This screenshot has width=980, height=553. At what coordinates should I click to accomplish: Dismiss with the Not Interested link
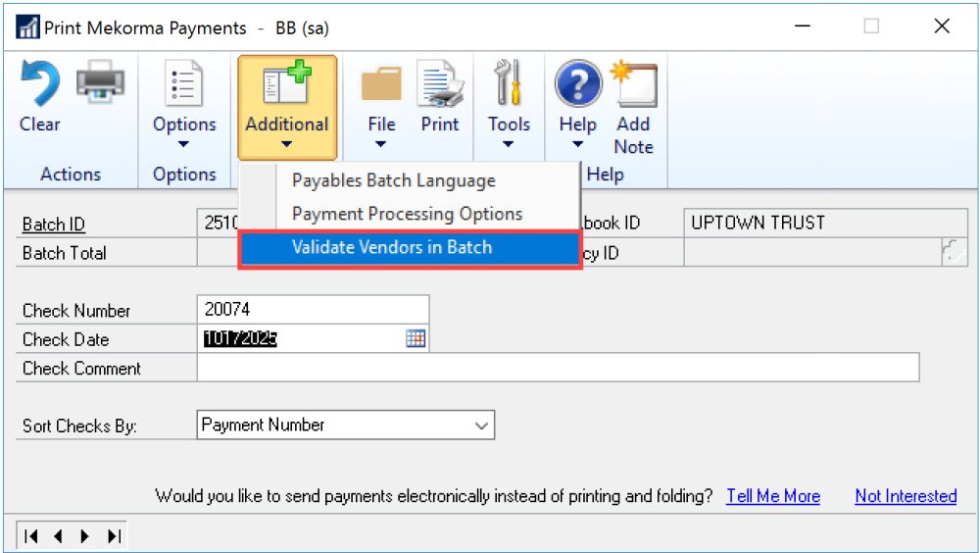click(906, 496)
